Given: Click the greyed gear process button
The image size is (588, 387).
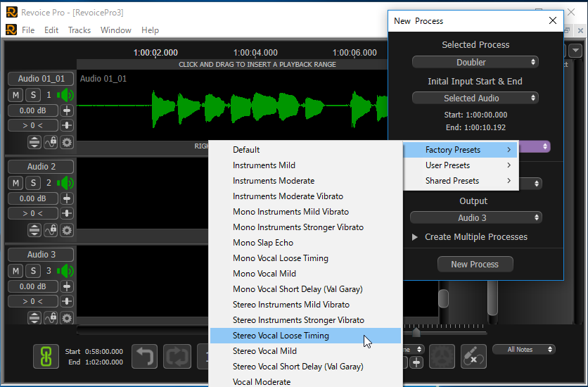Looking at the screenshot, I should point(442,356).
